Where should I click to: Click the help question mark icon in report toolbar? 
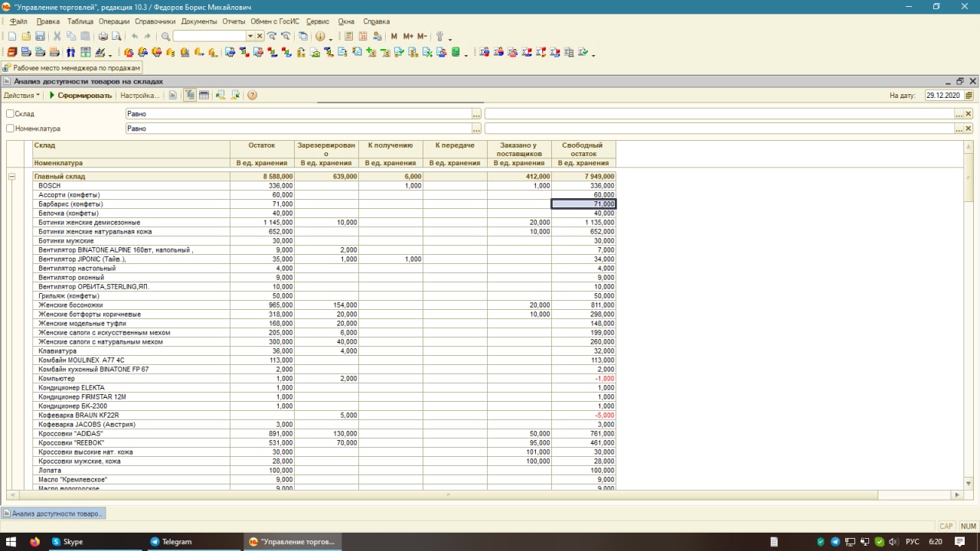252,96
